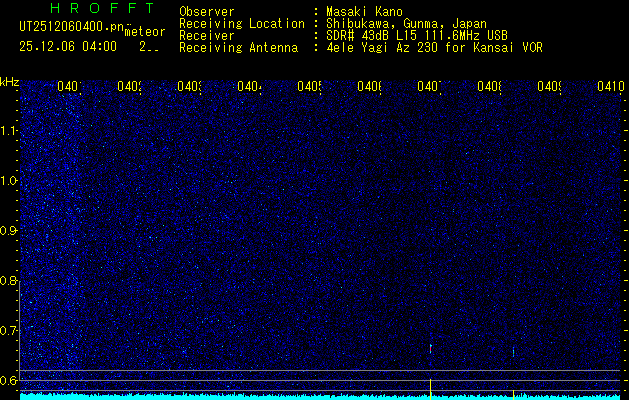Select the observer name Masaki Kano
This screenshot has height=400, width=629.
(x=364, y=12)
